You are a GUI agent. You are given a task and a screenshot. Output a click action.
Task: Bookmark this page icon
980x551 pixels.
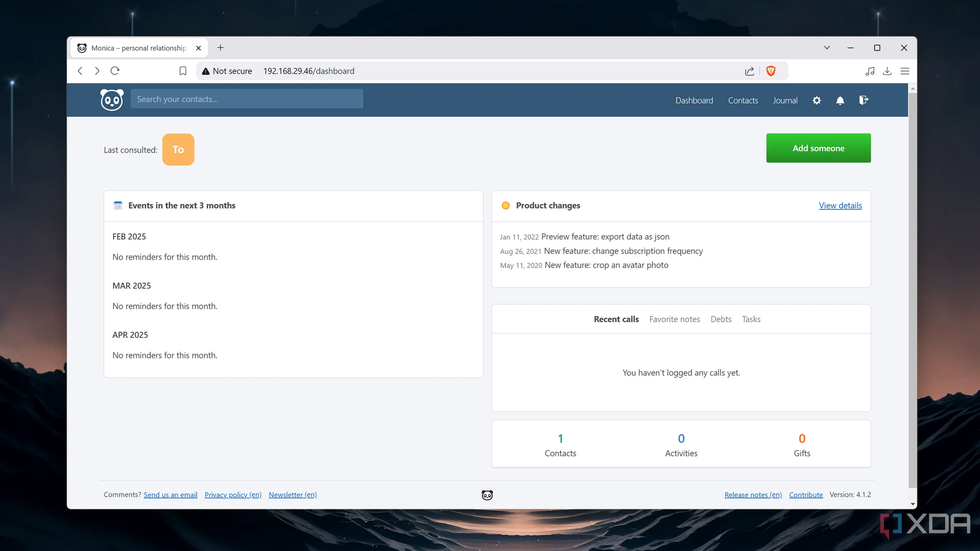pos(183,71)
